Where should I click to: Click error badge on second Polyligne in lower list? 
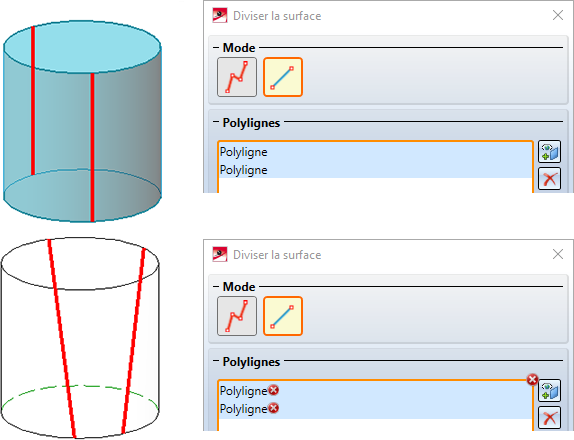pyautogui.click(x=273, y=408)
